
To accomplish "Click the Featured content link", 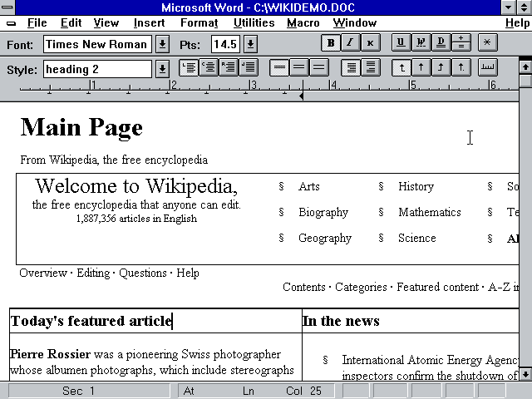I will pos(438,287).
